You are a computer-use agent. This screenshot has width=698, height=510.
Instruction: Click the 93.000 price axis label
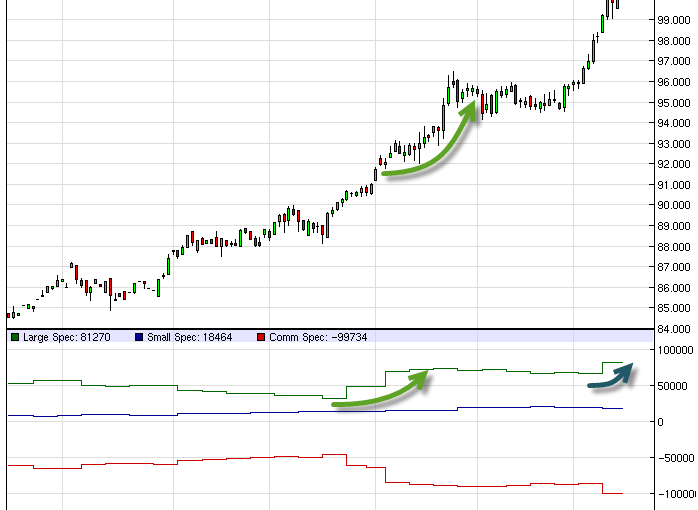pyautogui.click(x=674, y=144)
